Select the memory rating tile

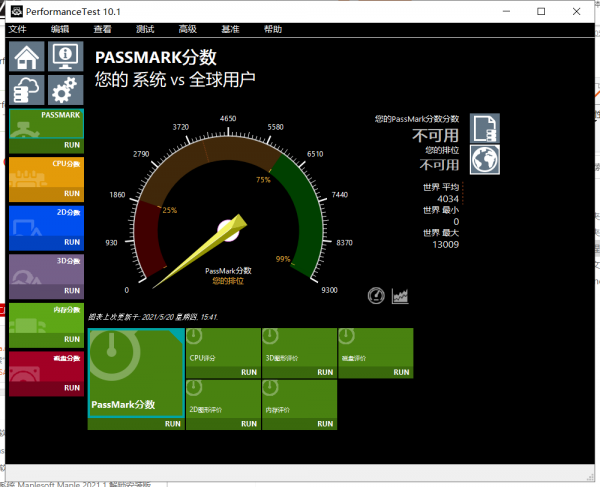coord(300,399)
